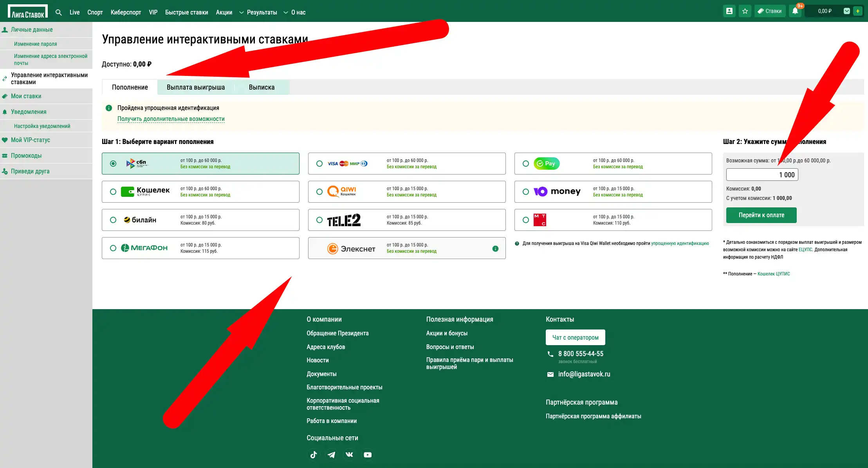
Task: Switch to Пополнение tab
Action: tap(130, 87)
